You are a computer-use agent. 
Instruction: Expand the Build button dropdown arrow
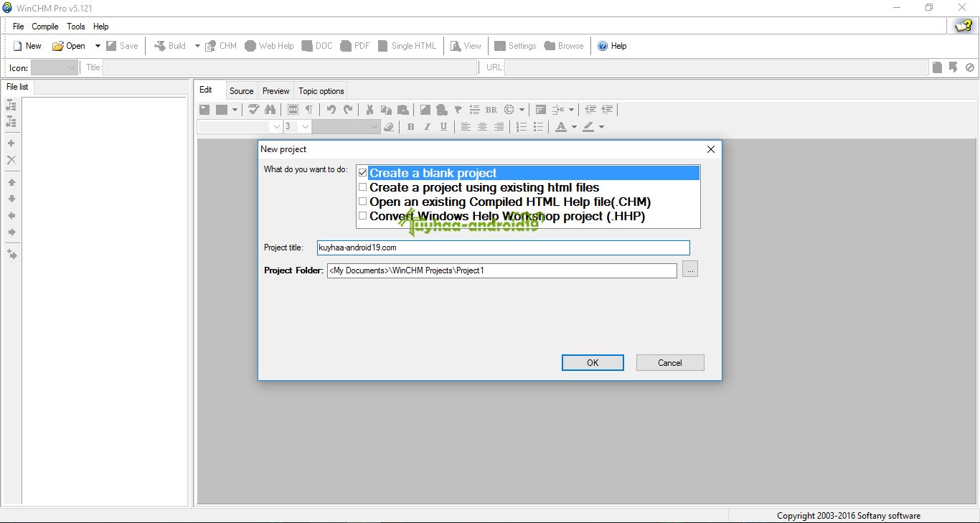197,46
